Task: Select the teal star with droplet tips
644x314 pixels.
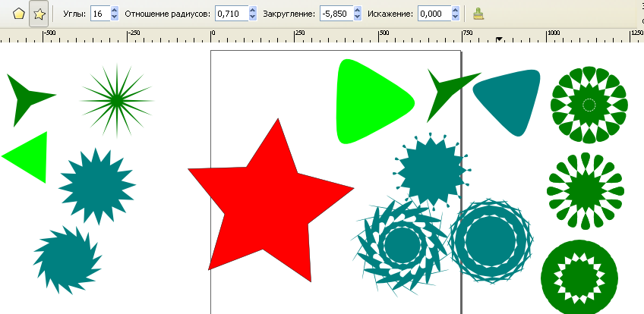Action: coord(432,171)
